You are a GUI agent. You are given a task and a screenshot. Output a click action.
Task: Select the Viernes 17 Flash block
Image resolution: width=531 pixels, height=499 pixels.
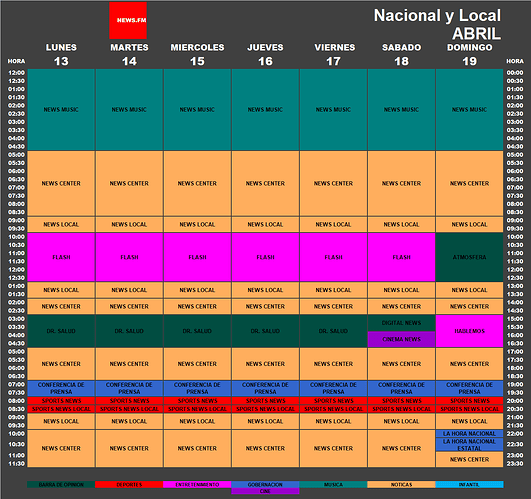coord(334,257)
